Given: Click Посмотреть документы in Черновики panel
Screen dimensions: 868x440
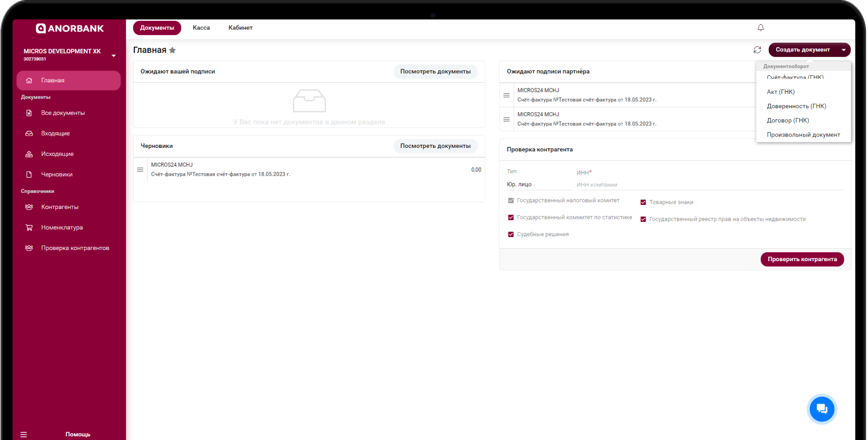Looking at the screenshot, I should [435, 146].
